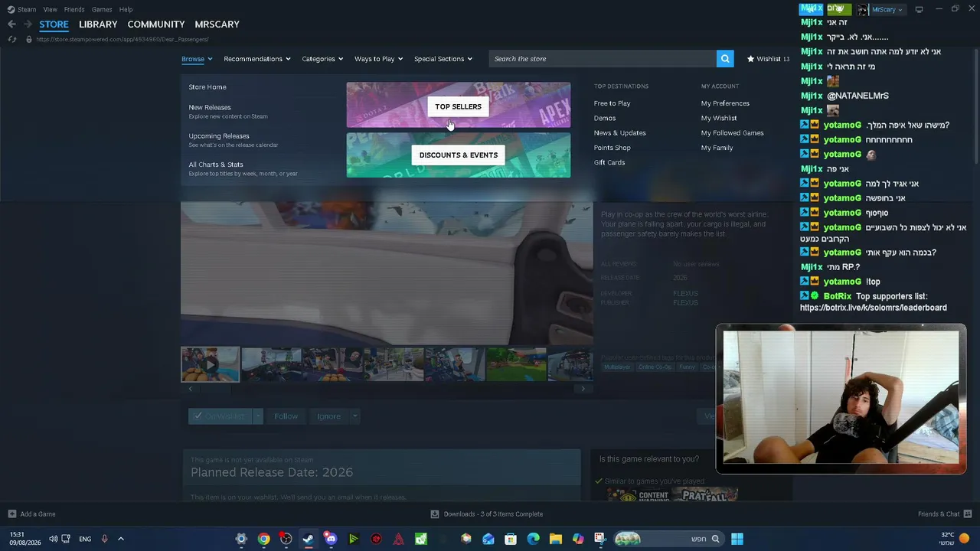Click the Add a Game plus icon
The height and width of the screenshot is (551, 980).
pyautogui.click(x=11, y=514)
